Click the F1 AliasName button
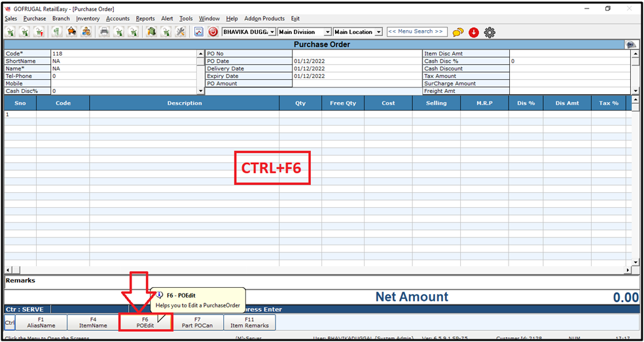This screenshot has height=342, width=644. pyautogui.click(x=41, y=322)
